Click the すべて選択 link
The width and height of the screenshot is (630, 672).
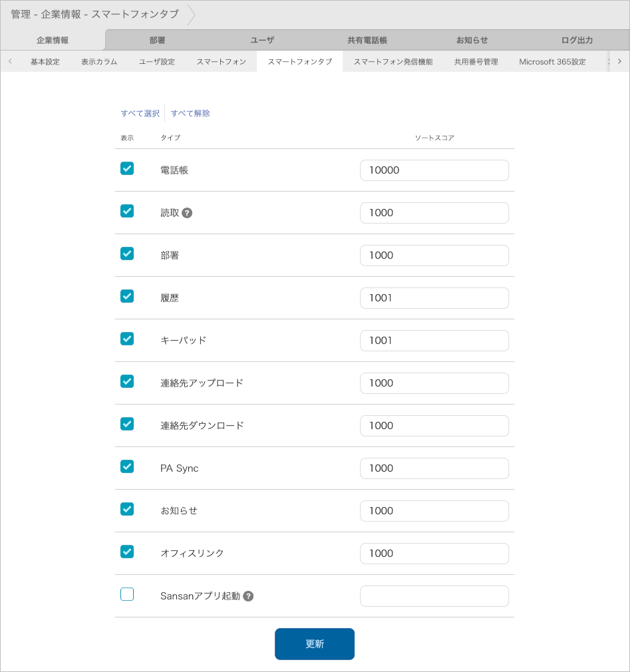140,114
